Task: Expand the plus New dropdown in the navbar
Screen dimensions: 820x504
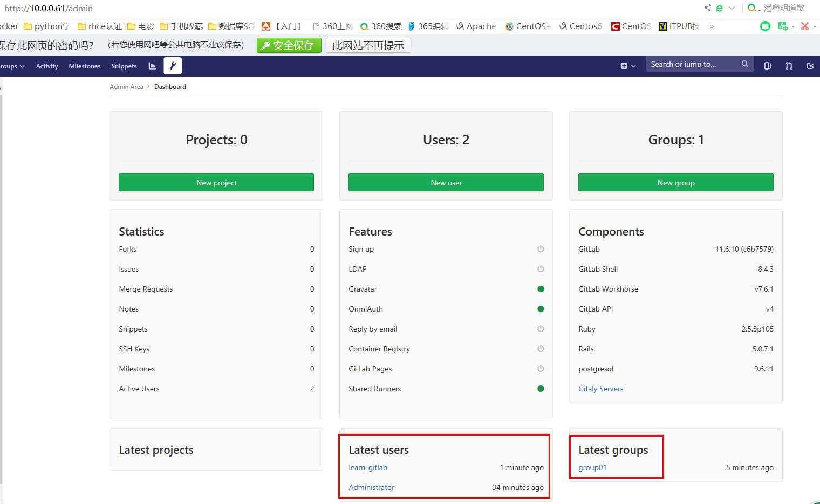Action: click(628, 66)
